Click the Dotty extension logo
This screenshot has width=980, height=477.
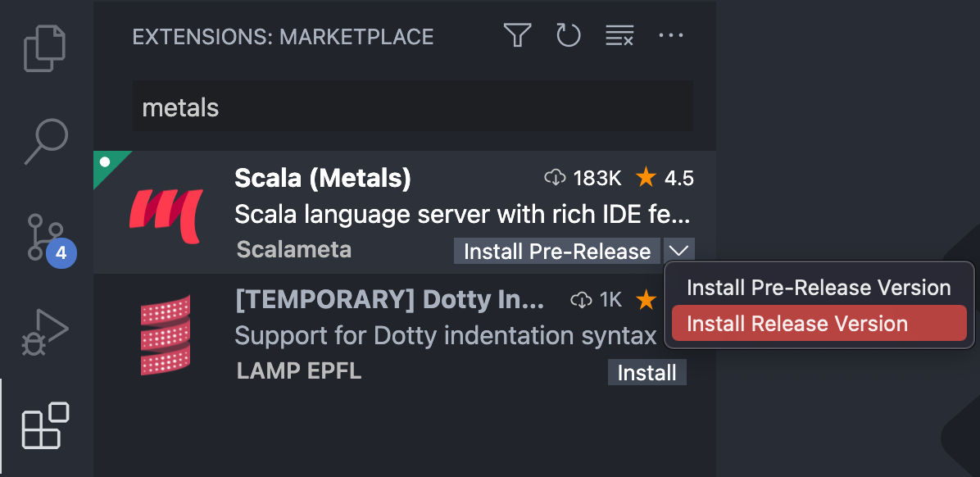tap(164, 334)
